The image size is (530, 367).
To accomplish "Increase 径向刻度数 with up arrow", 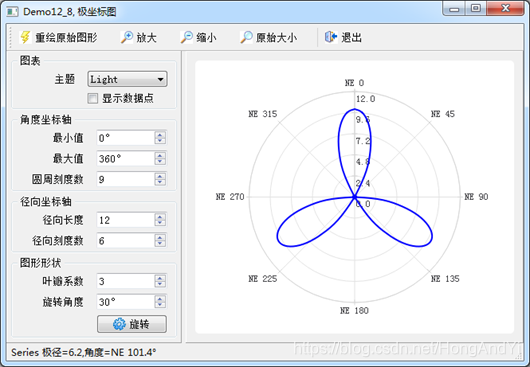I will (x=160, y=237).
